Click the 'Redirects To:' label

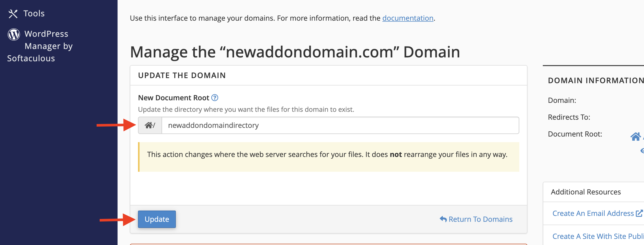[x=569, y=117]
